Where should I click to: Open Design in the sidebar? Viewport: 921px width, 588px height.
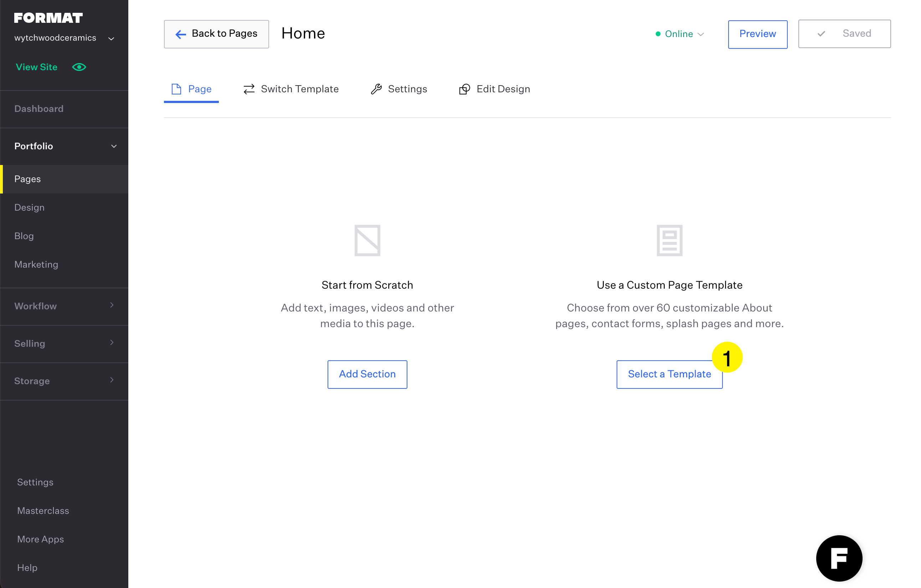pyautogui.click(x=30, y=208)
